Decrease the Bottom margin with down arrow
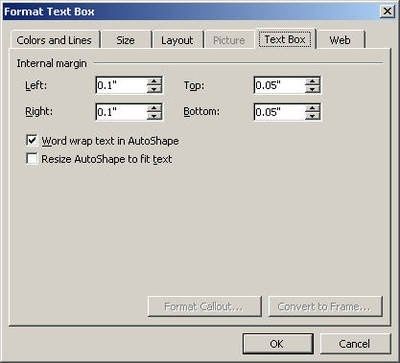Screen dimensions: 400x363 (x=312, y=116)
